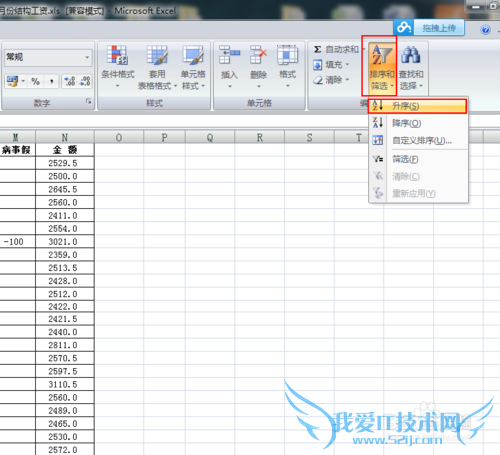The height and width of the screenshot is (455, 500).
Task: Click Decrease Decimal icon
Action: [x=85, y=81]
